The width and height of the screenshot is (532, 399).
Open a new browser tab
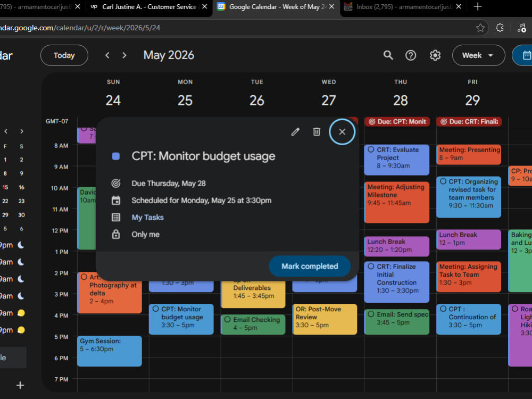coord(477,6)
